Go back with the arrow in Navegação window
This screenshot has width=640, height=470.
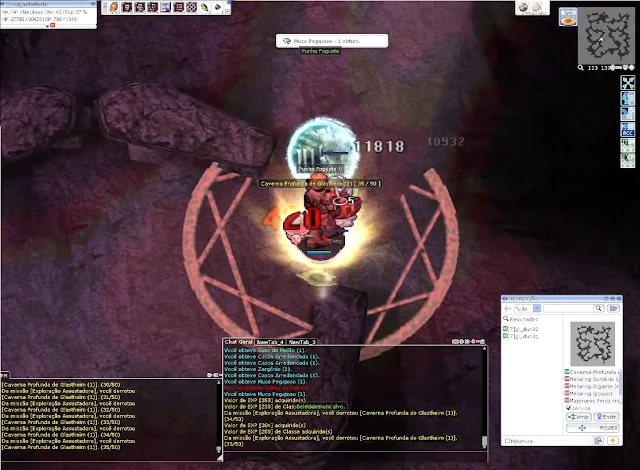click(x=508, y=308)
